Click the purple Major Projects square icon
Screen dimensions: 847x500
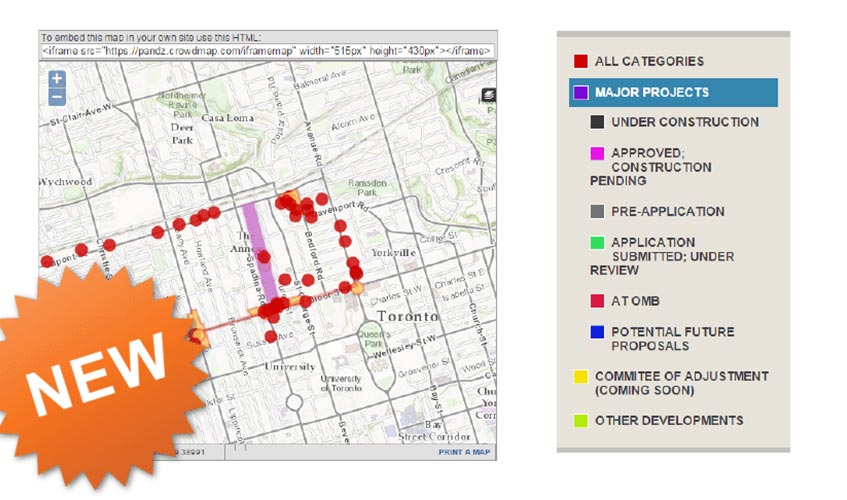click(x=581, y=92)
